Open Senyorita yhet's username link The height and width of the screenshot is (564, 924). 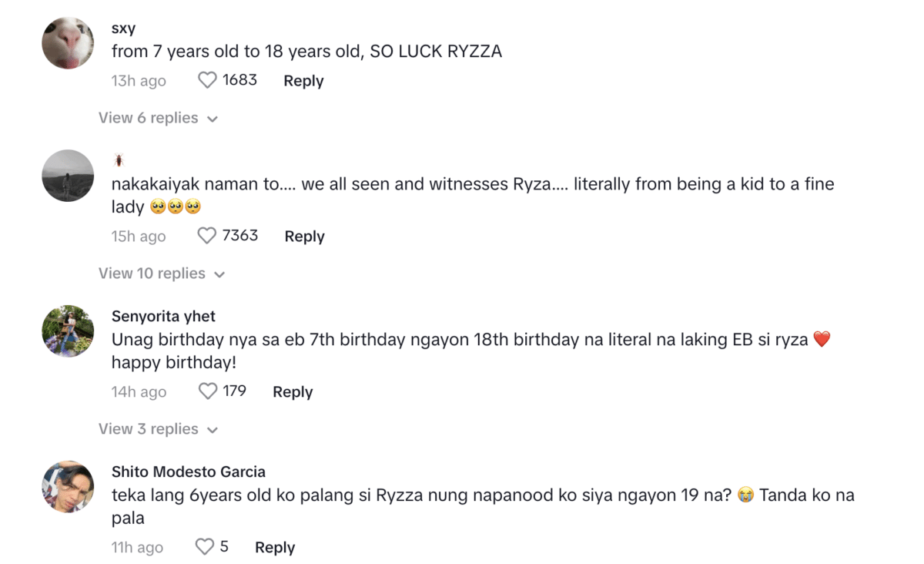[x=165, y=316]
